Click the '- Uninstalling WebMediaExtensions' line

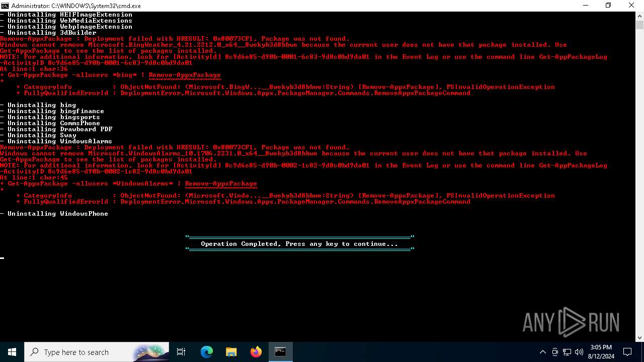(66, 21)
